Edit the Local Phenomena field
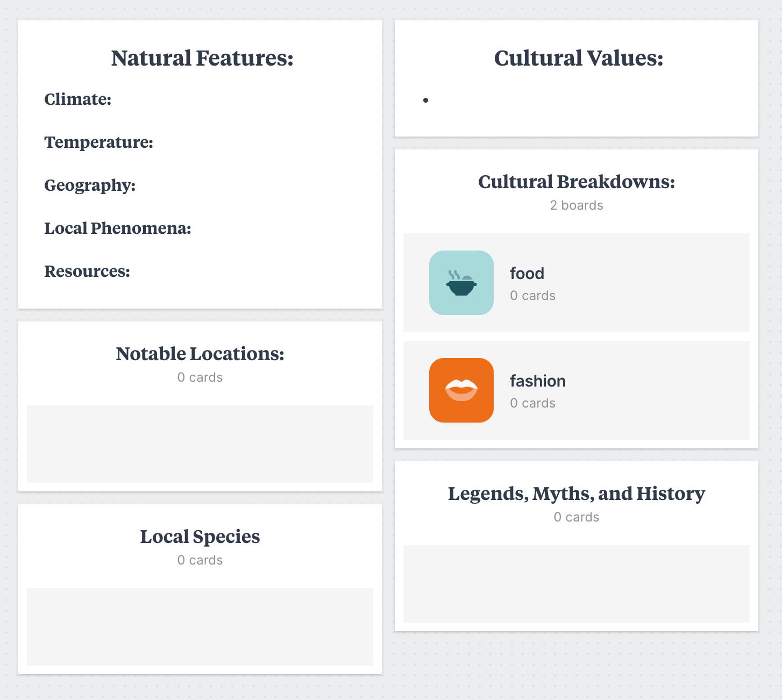 118,228
